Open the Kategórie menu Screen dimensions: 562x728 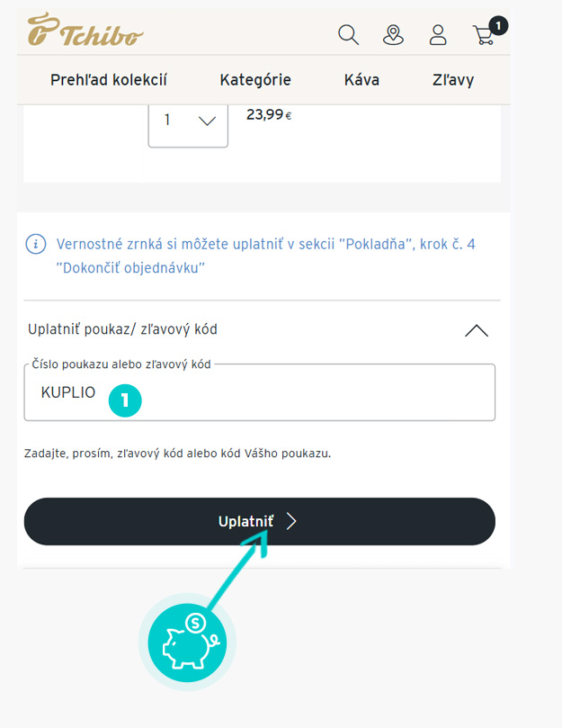tap(255, 80)
